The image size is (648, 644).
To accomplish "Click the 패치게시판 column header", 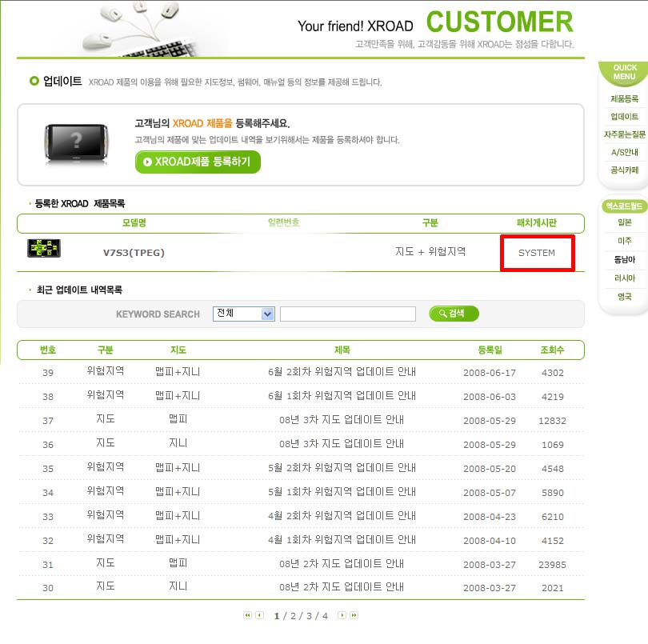I will point(537,222).
